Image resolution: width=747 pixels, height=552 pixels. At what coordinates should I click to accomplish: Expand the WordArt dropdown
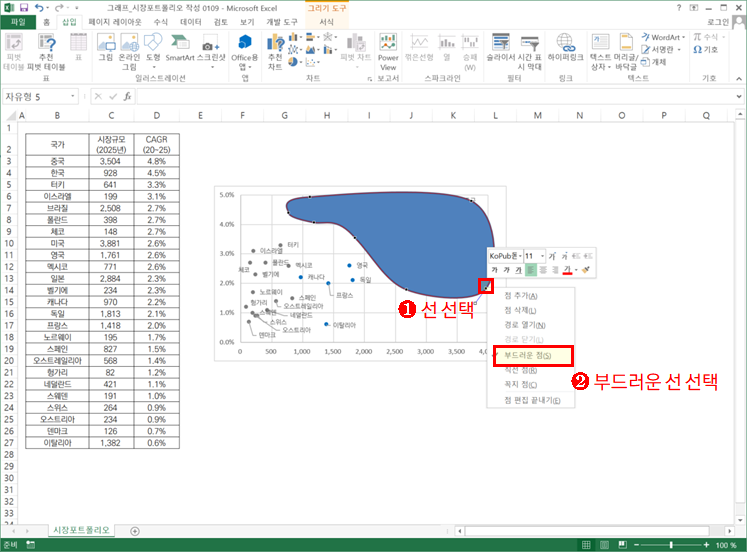click(x=683, y=37)
